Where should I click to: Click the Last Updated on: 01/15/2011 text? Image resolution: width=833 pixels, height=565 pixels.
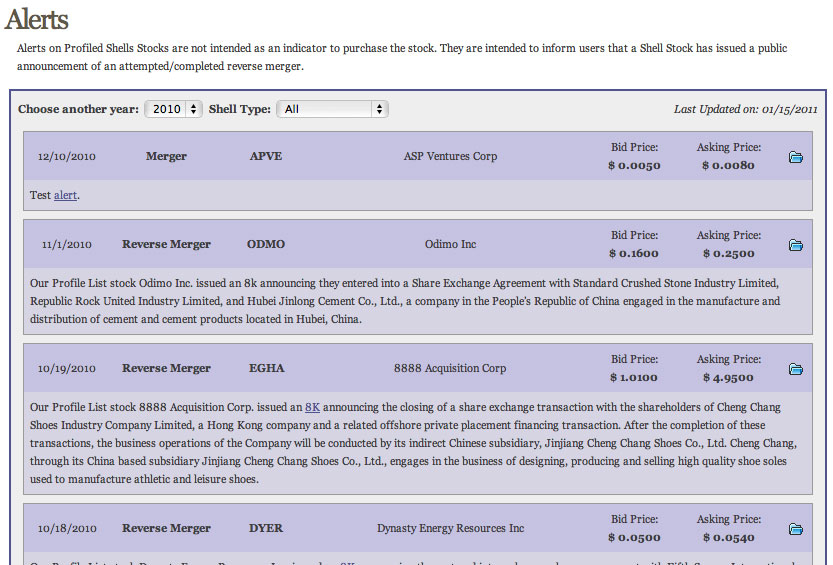pyautogui.click(x=745, y=109)
